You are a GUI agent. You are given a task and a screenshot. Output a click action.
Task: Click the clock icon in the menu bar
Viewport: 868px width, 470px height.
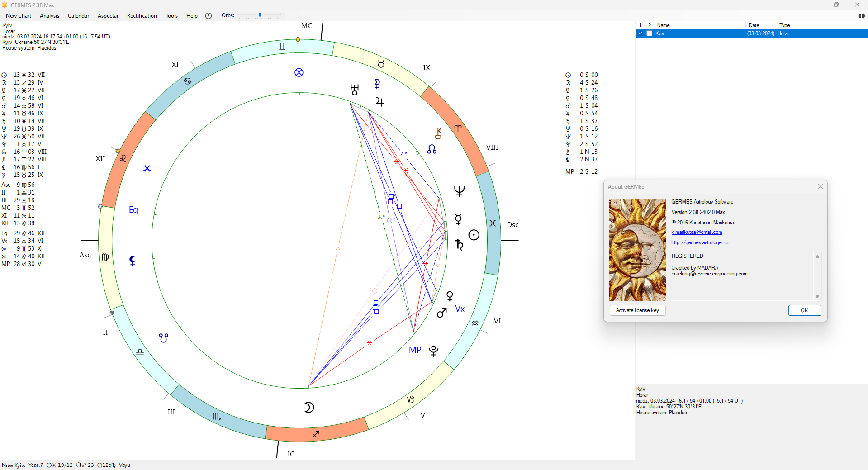point(209,16)
